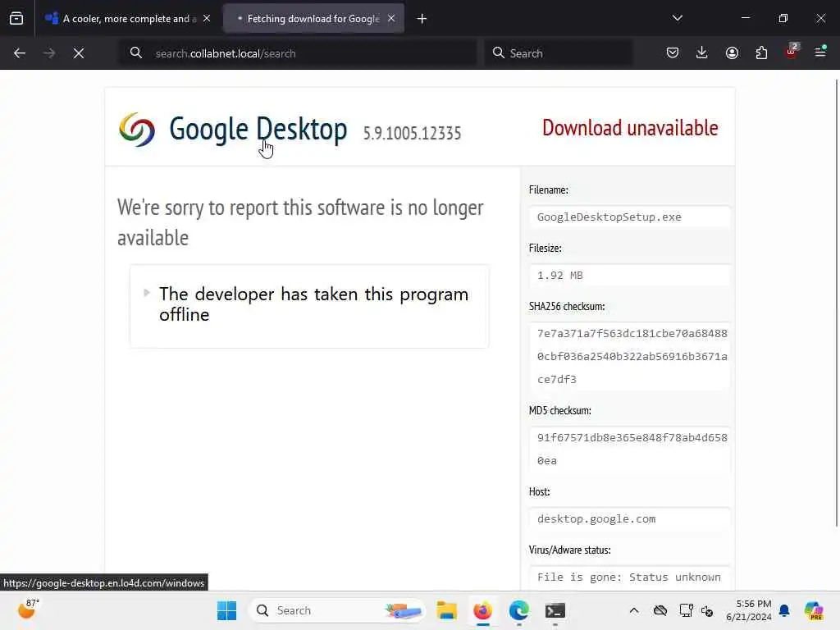Open a new tab with the plus button
This screenshot has width=840, height=630.
point(422,19)
